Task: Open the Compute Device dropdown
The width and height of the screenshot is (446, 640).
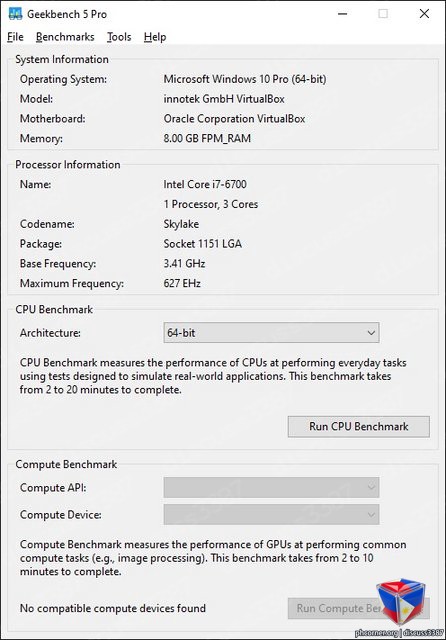Action: [x=271, y=514]
